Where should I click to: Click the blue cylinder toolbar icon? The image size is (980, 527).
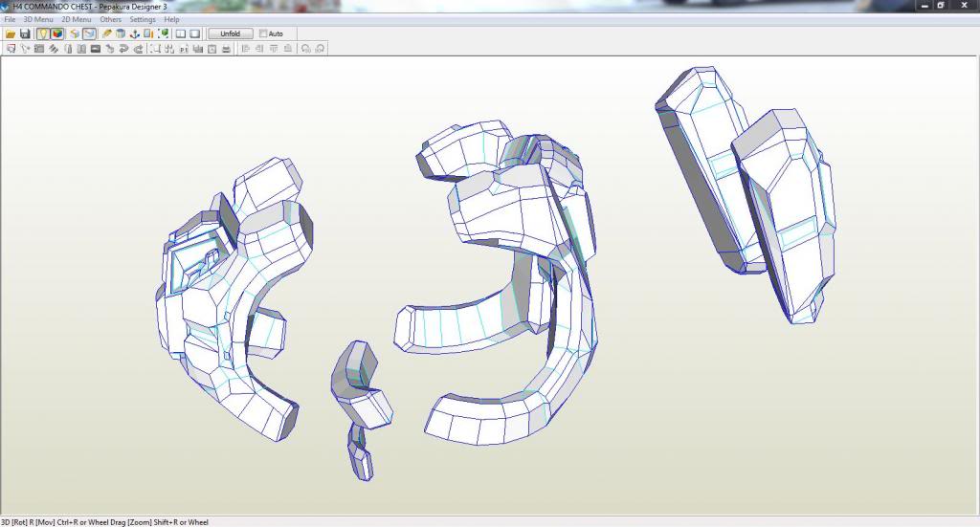pos(121,33)
